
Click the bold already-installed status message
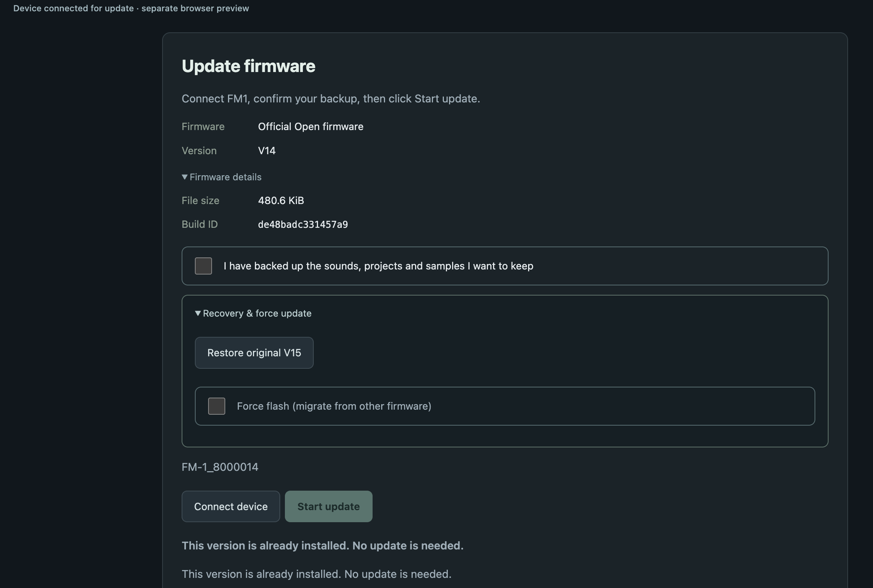pos(323,546)
